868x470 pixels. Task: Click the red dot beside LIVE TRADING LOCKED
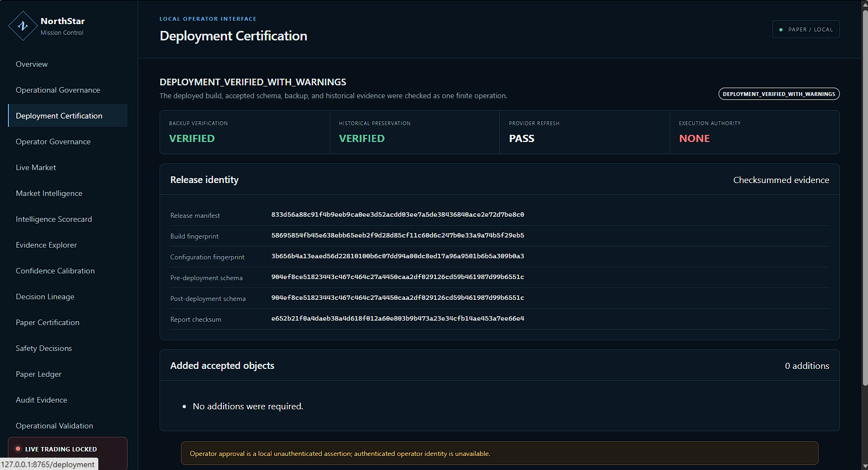(x=18, y=449)
